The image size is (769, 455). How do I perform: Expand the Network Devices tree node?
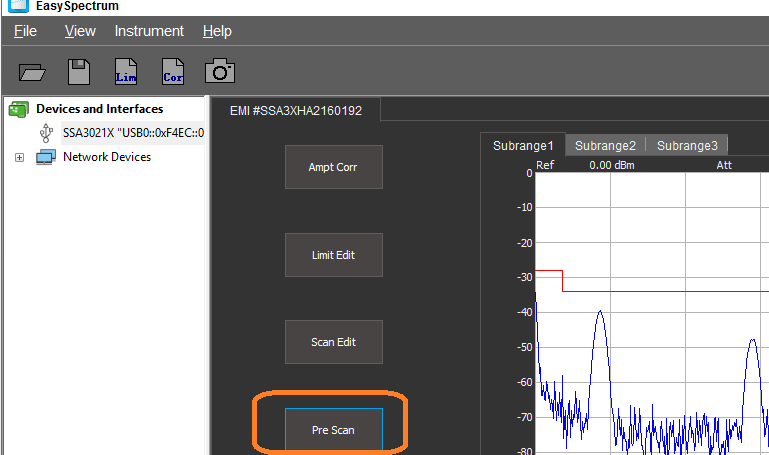click(x=19, y=158)
